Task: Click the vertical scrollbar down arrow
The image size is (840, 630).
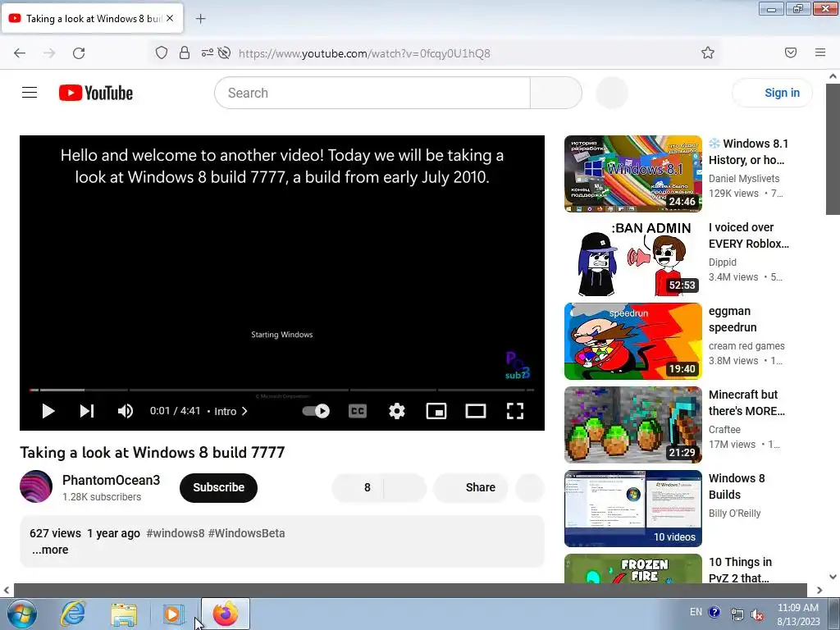Action: (x=833, y=577)
